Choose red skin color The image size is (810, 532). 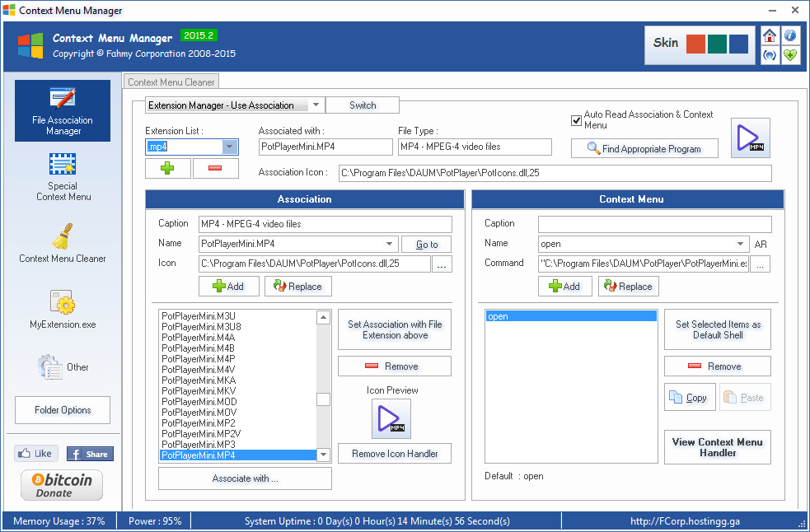coord(695,44)
